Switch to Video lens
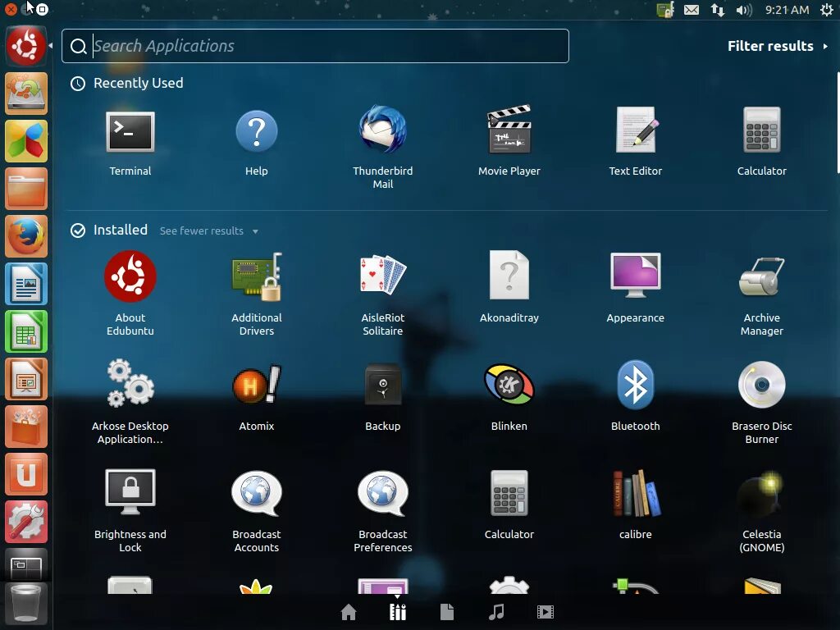This screenshot has height=630, width=840. click(546, 612)
